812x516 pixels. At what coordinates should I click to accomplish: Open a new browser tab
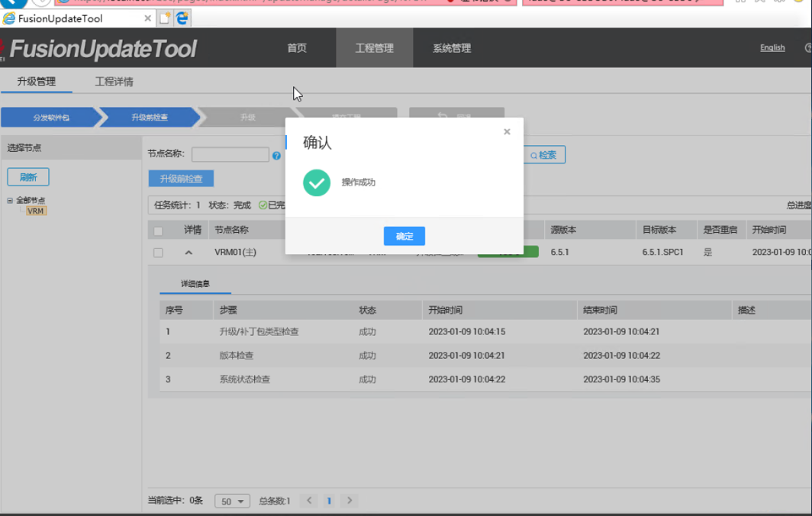coord(165,18)
